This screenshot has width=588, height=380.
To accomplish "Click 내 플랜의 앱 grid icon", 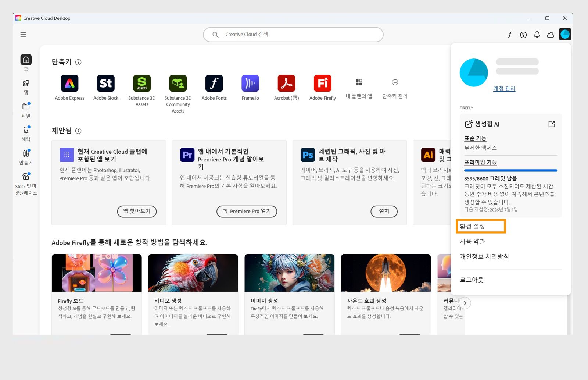I will (x=359, y=82).
